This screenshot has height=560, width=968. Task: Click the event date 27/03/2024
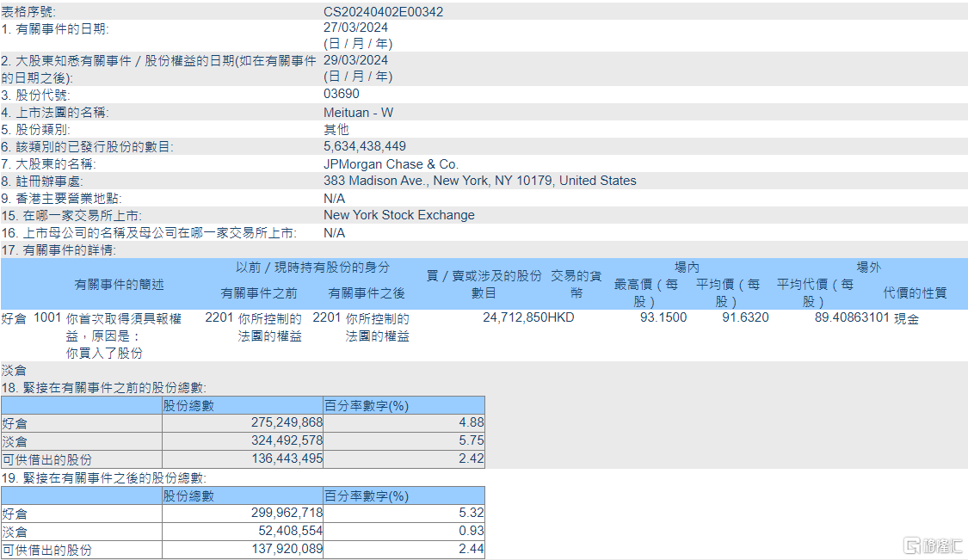pos(355,28)
